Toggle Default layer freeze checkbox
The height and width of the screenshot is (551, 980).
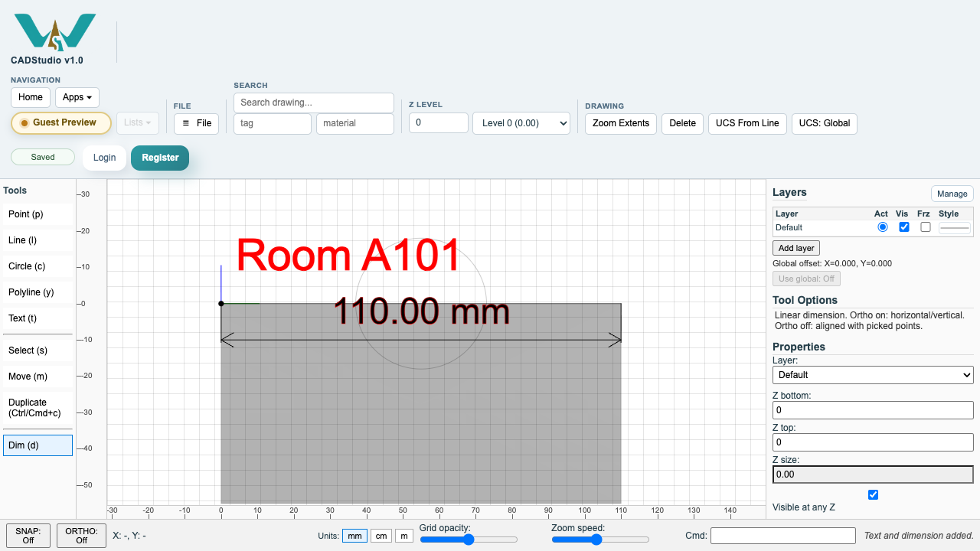click(926, 227)
